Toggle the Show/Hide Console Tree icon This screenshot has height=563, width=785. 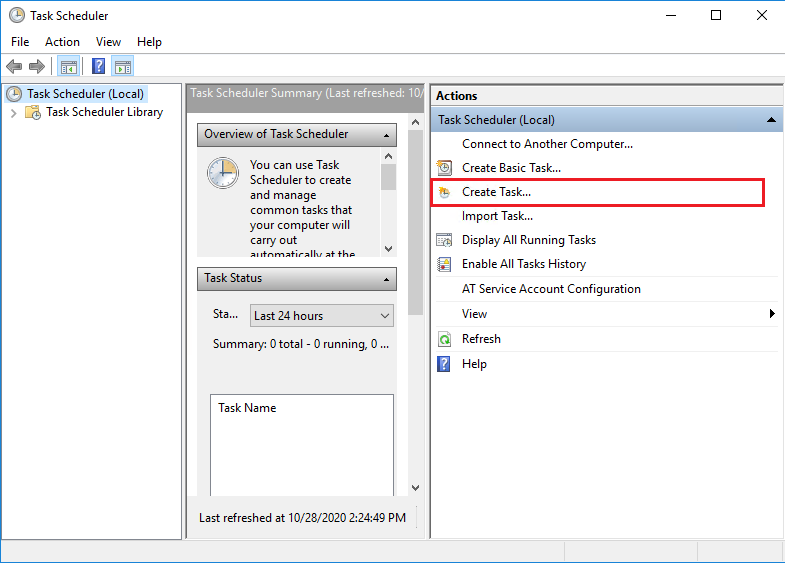click(x=69, y=66)
